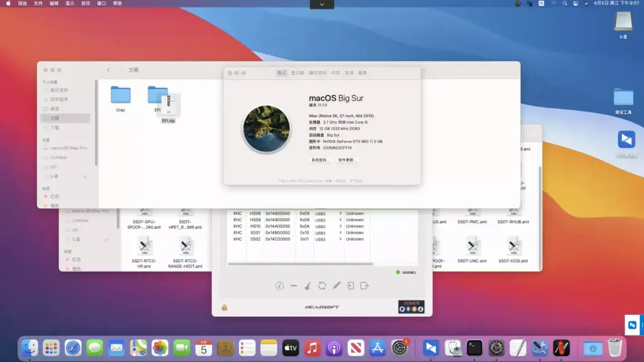Select the SSDT-PMC.aml file label
The width and height of the screenshot is (644, 362).
(x=472, y=222)
